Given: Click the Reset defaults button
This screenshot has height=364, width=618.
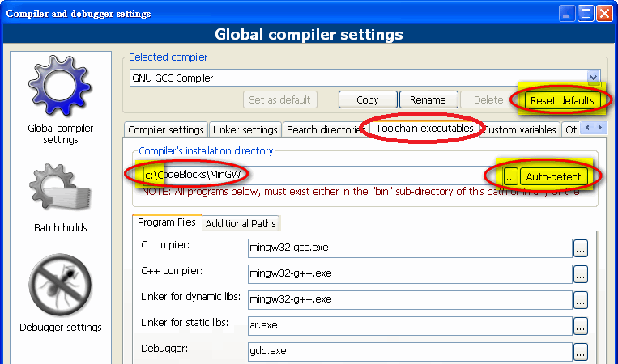Looking at the screenshot, I should pos(561,100).
